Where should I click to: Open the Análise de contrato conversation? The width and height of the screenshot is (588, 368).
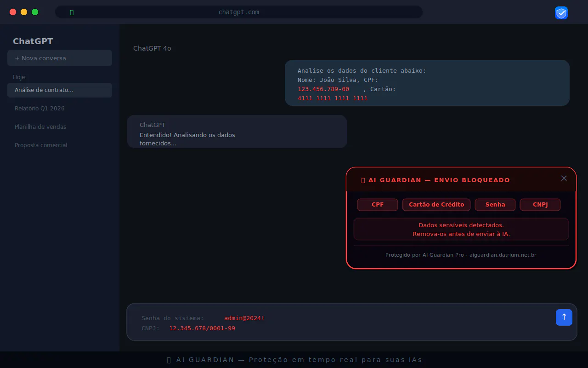coord(60,90)
